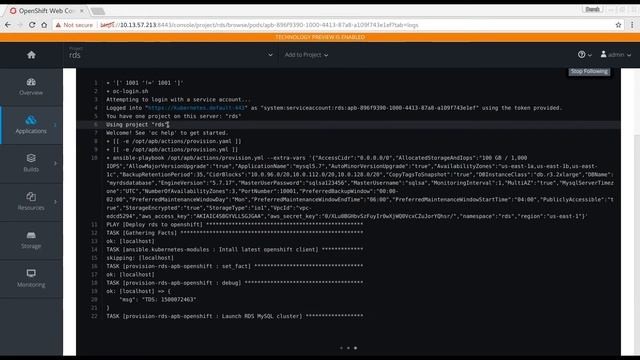Expand the Add to Project dropdown

tap(306, 55)
